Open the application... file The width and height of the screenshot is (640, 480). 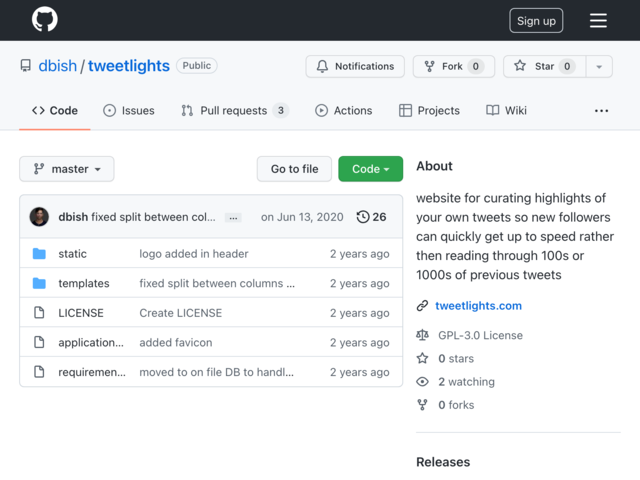point(91,342)
